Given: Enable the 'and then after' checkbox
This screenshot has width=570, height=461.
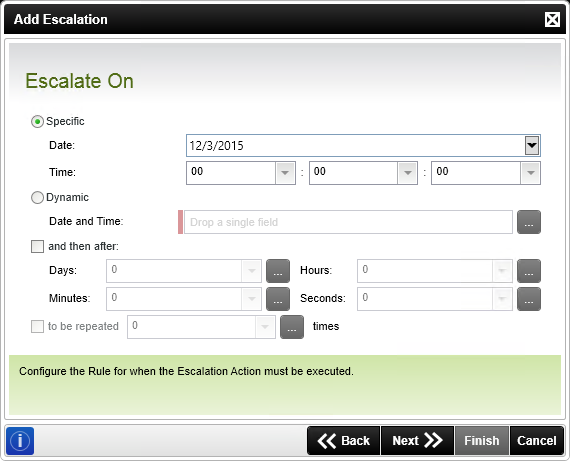Looking at the screenshot, I should pyautogui.click(x=37, y=246).
